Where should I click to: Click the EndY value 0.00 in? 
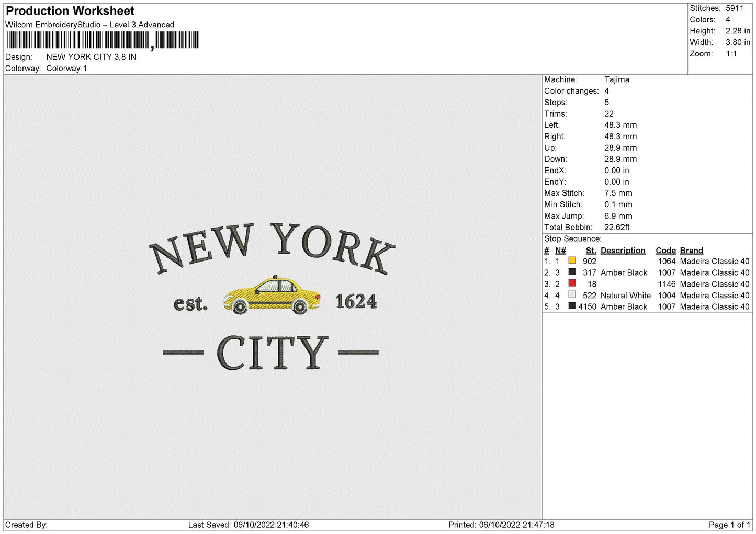[617, 182]
